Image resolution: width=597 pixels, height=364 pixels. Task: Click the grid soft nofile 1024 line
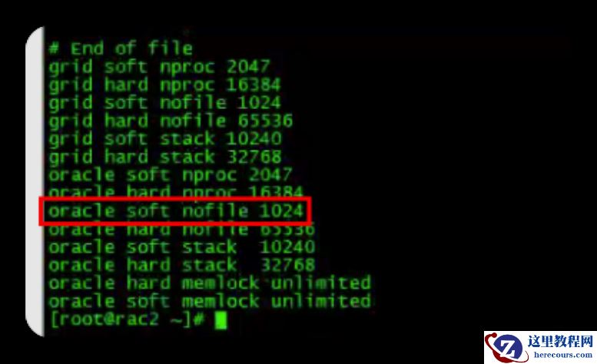point(164,103)
